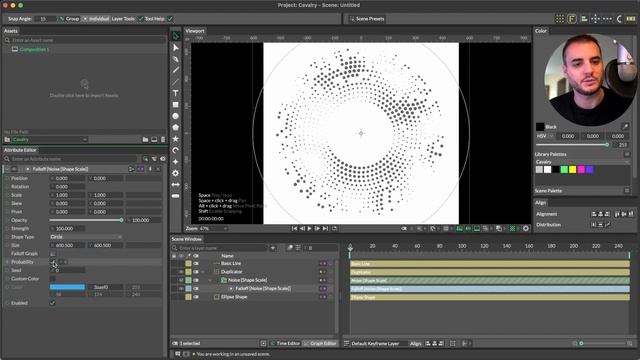Select the Ellipse Shape layer
This screenshot has height=360, width=640.
[x=234, y=297]
